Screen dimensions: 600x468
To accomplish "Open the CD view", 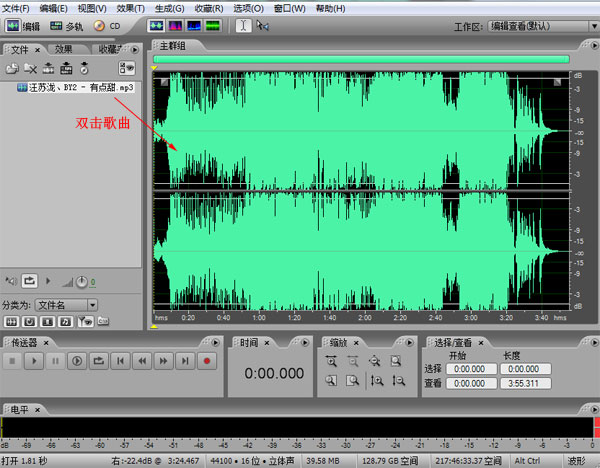I will [x=107, y=26].
